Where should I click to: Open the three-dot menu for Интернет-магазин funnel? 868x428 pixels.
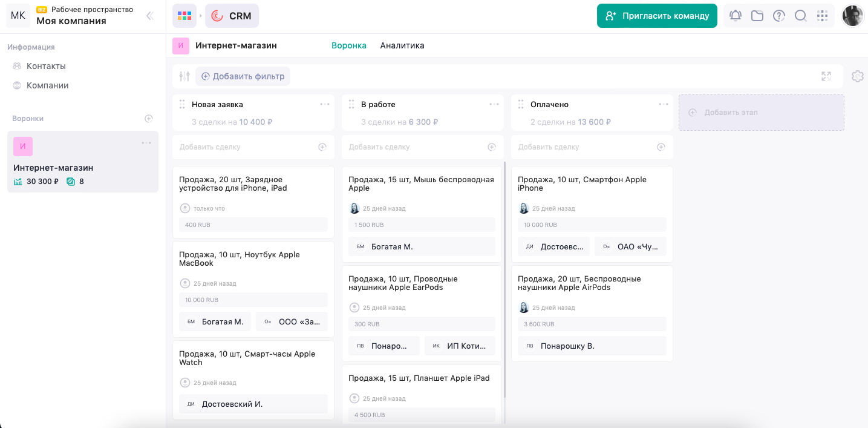tap(146, 142)
